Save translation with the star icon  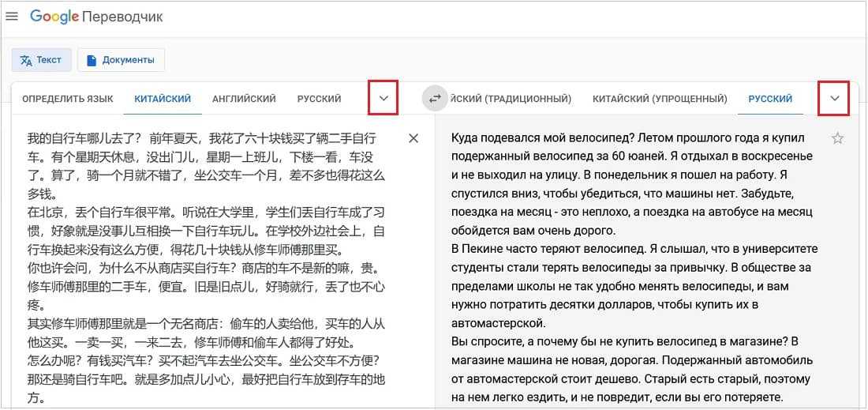click(x=837, y=138)
